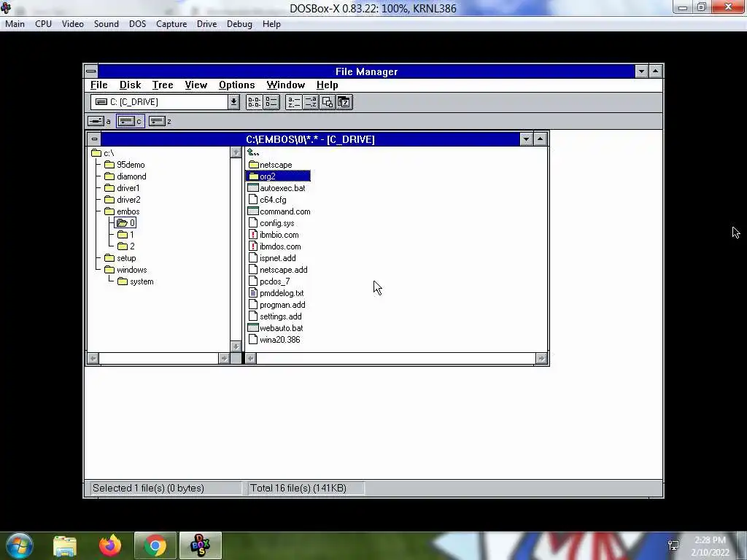
Task: Select the open folder 0 under embos
Action: [125, 223]
